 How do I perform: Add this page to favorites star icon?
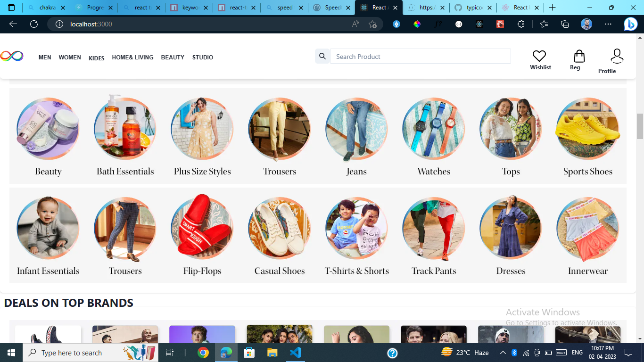[x=373, y=24]
